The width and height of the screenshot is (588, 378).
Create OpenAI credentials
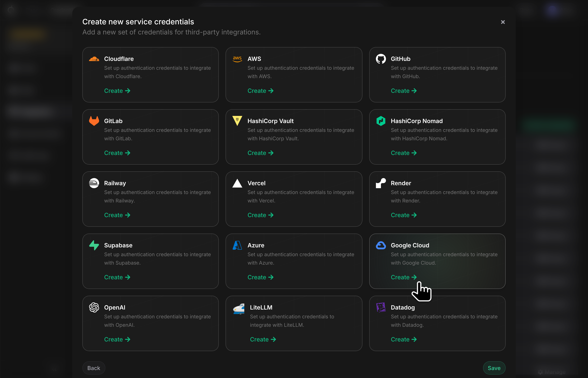[x=117, y=339]
